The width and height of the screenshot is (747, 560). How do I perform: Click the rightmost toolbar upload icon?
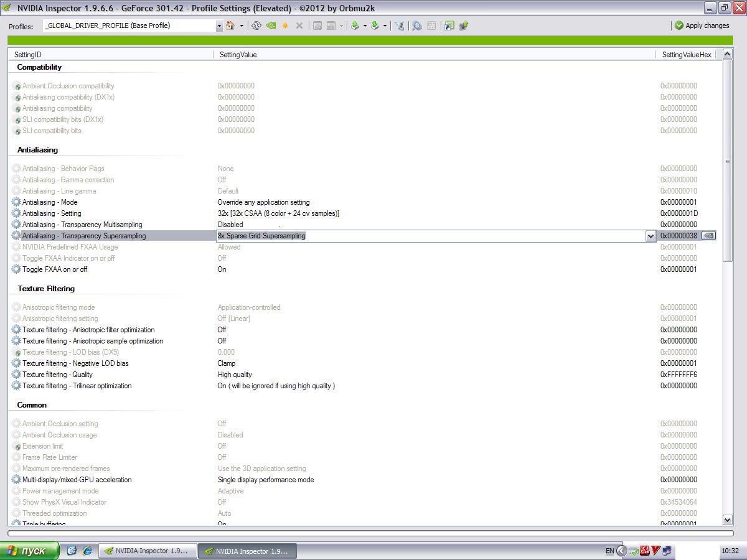coord(463,26)
